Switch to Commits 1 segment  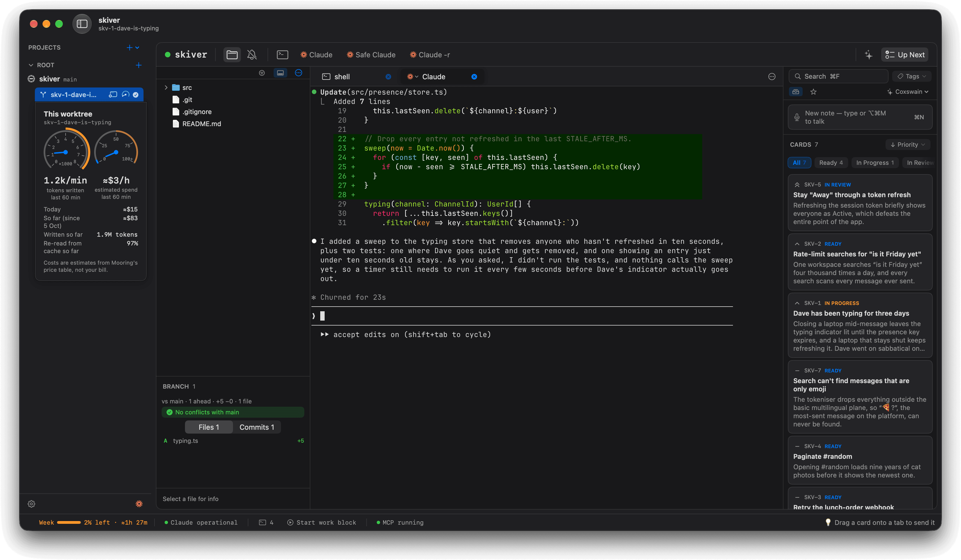coord(257,427)
